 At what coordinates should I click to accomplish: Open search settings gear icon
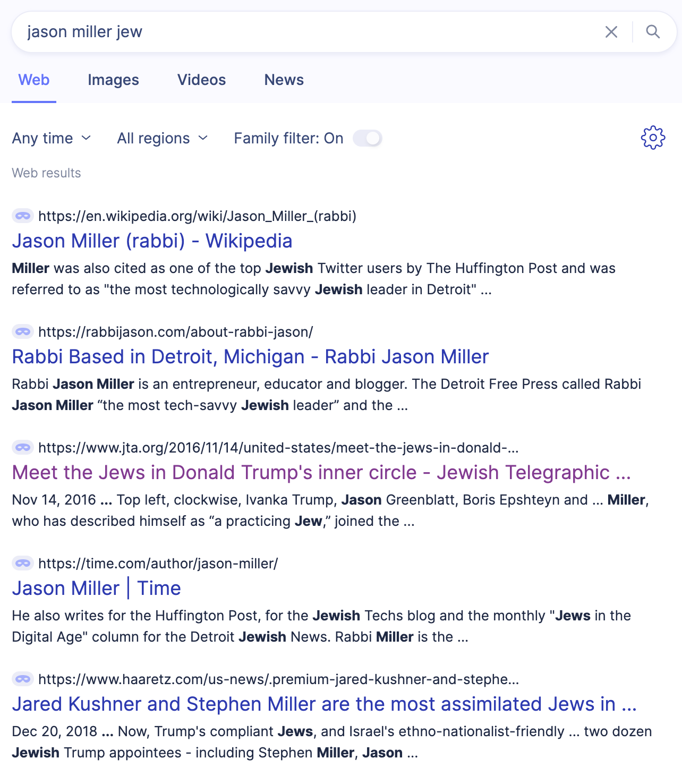(x=653, y=138)
